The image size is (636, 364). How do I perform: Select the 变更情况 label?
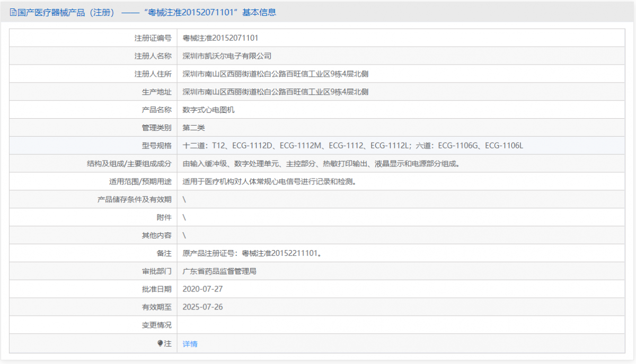(157, 325)
